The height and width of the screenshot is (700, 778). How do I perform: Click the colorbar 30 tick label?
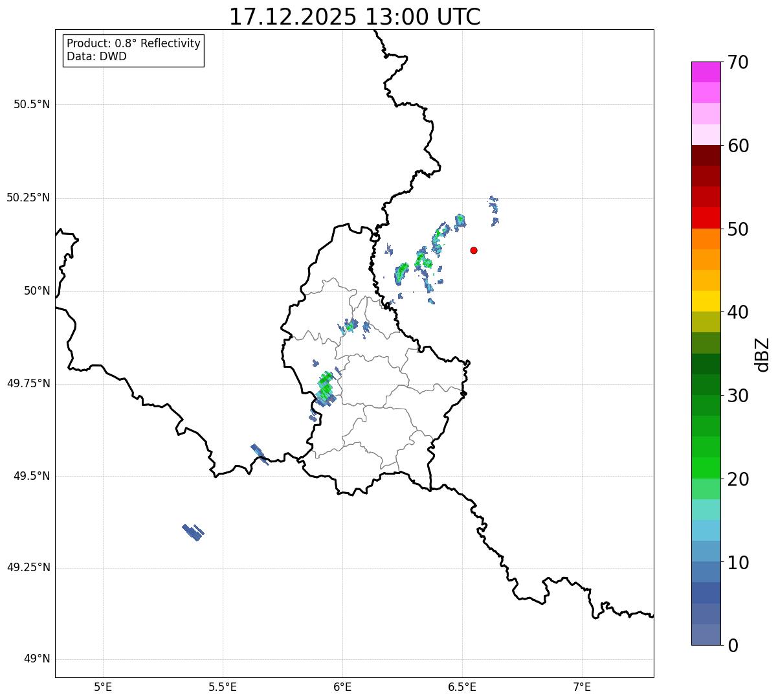click(x=738, y=396)
